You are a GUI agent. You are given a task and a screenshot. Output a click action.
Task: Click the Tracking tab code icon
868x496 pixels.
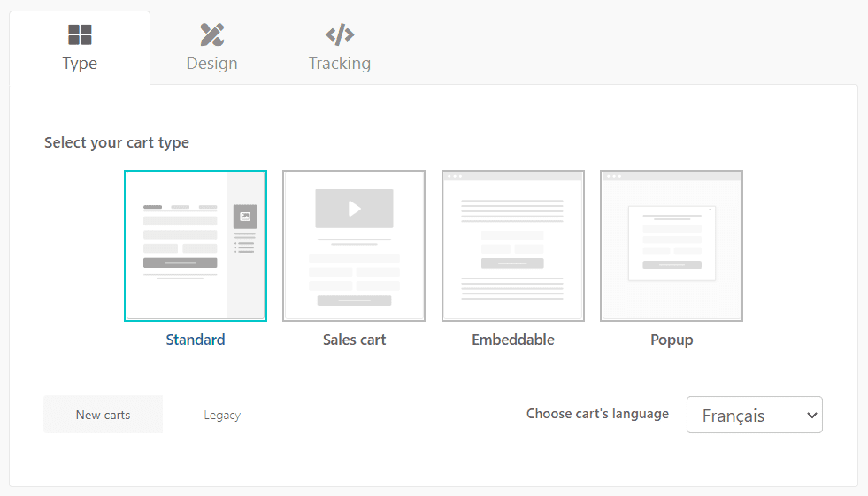tap(340, 34)
